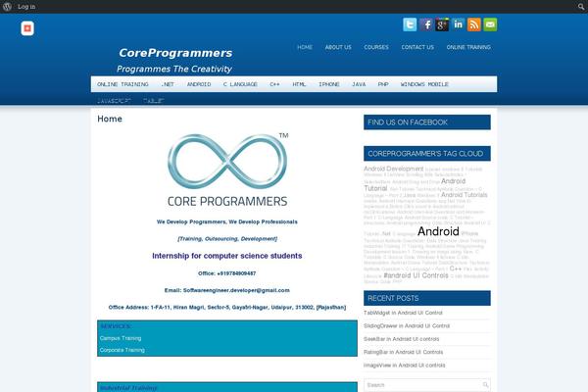The width and height of the screenshot is (588, 392).
Task: Select ONLINE TRAINING in category bar
Action: click(122, 84)
